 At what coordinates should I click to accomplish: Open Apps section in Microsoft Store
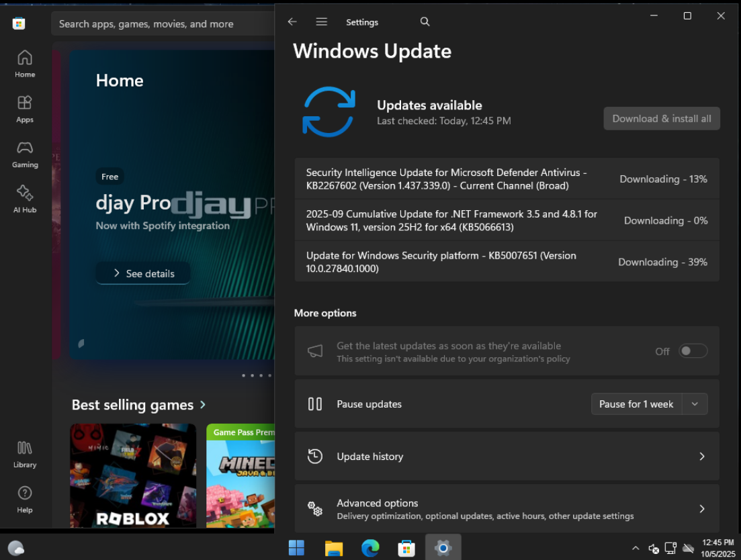(x=25, y=109)
